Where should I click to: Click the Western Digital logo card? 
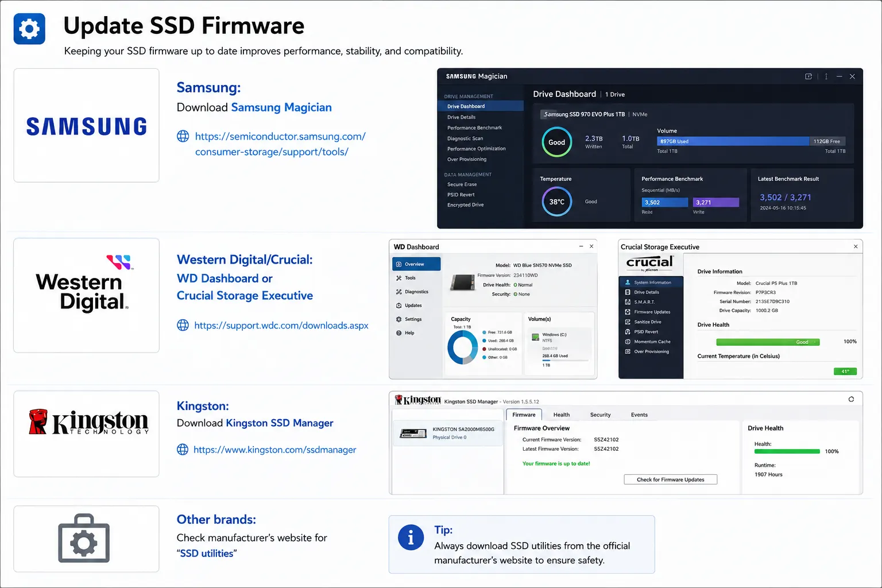point(86,295)
